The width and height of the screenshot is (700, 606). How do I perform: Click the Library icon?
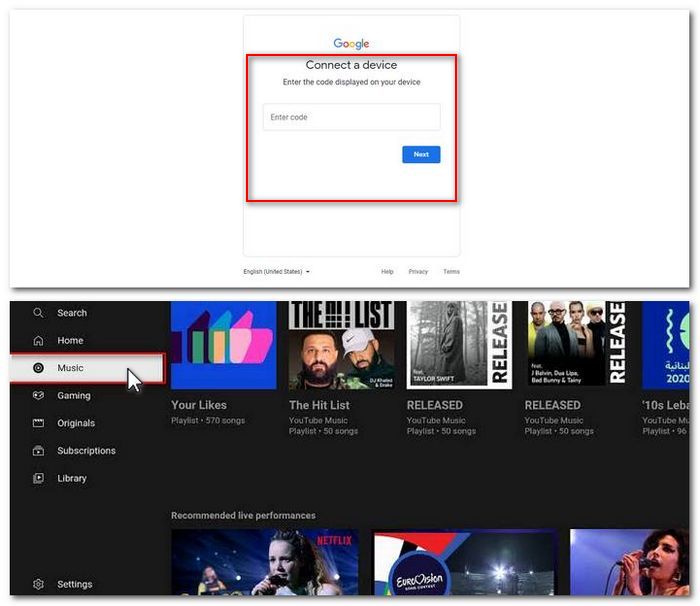click(x=38, y=478)
